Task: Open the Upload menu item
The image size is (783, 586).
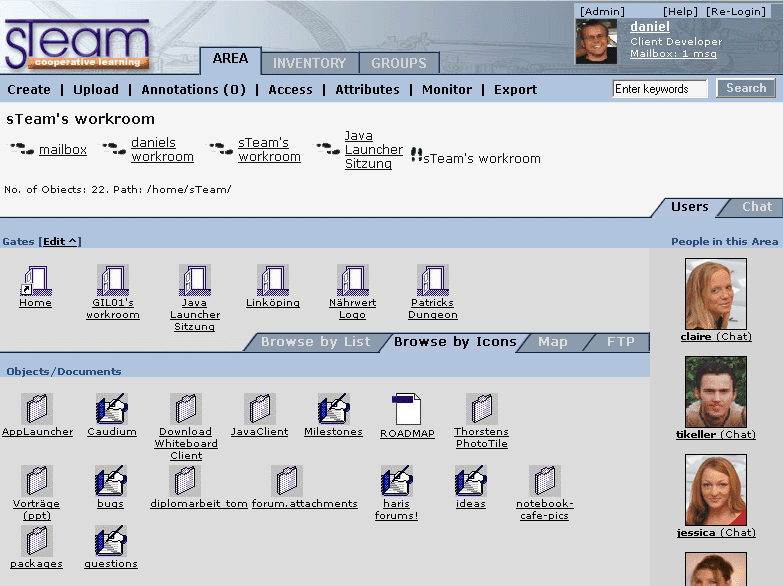Action: [x=96, y=89]
